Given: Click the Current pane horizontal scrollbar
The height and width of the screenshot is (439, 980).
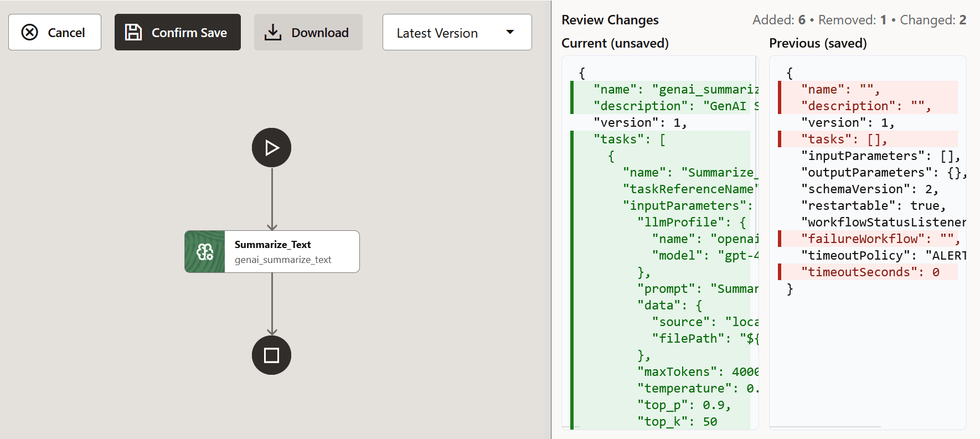Looking at the screenshot, I should 571,427.
